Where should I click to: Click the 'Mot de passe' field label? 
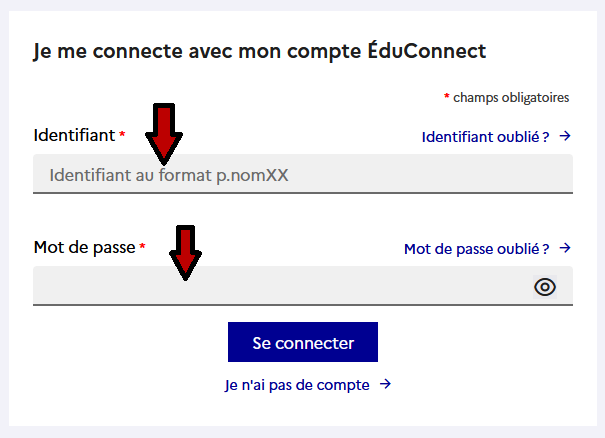pos(84,247)
